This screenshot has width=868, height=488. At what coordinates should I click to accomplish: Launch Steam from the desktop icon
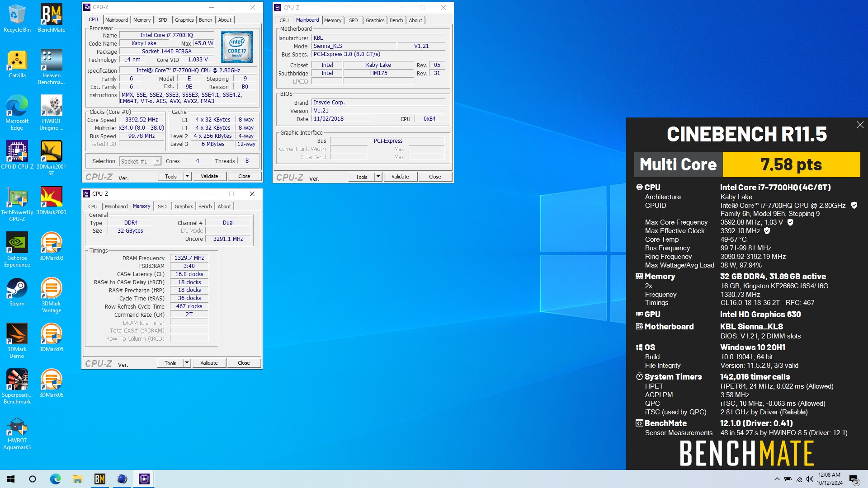coord(17,292)
